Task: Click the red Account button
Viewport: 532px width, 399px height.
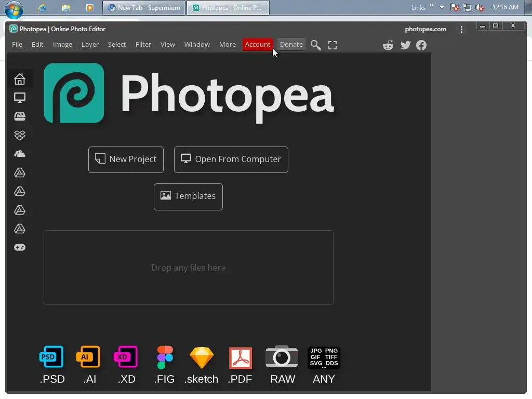Action: click(x=258, y=45)
